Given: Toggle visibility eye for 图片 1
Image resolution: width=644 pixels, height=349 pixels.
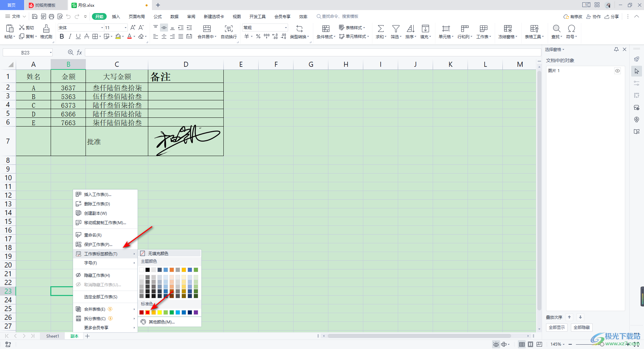Looking at the screenshot, I should pyautogui.click(x=618, y=71).
